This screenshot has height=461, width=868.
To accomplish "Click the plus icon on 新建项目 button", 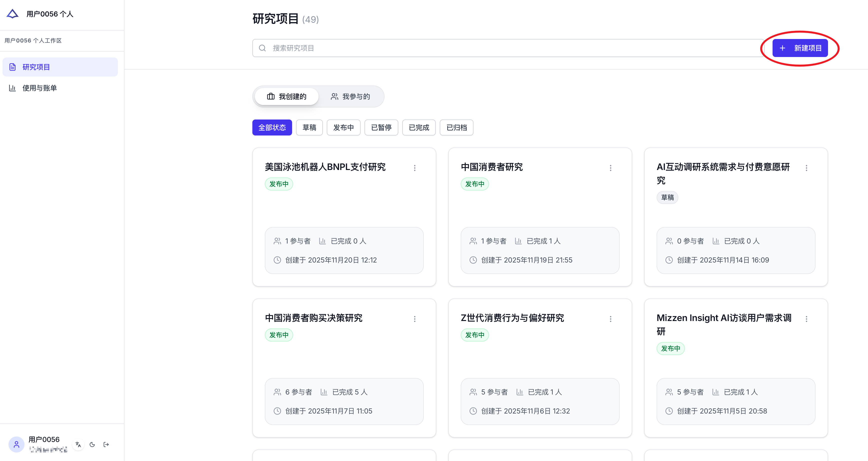I will coord(782,48).
